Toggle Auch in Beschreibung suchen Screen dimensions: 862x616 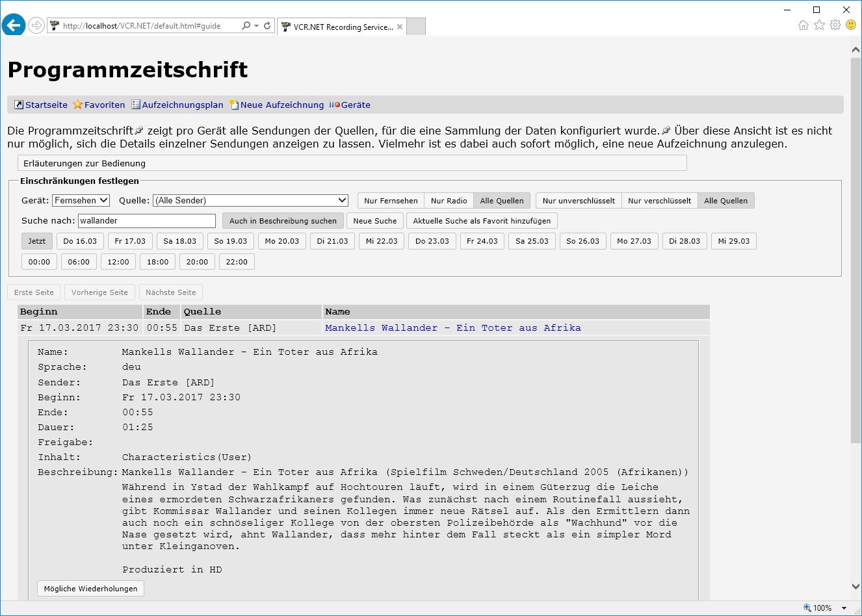[x=283, y=221]
